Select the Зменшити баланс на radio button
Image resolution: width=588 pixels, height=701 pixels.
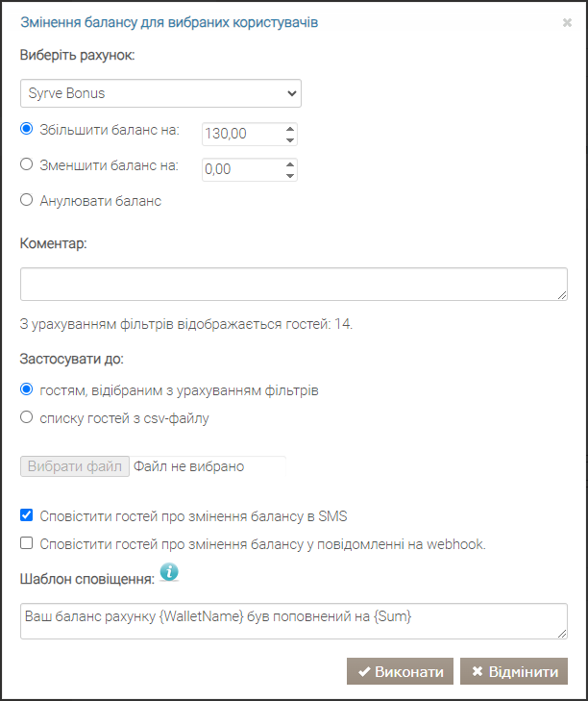[x=26, y=164]
